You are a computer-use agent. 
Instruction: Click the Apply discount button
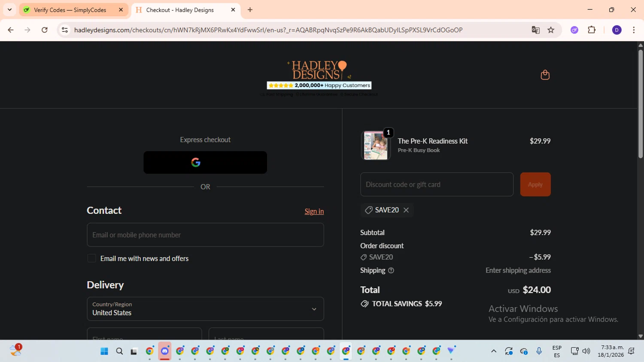[x=535, y=184]
